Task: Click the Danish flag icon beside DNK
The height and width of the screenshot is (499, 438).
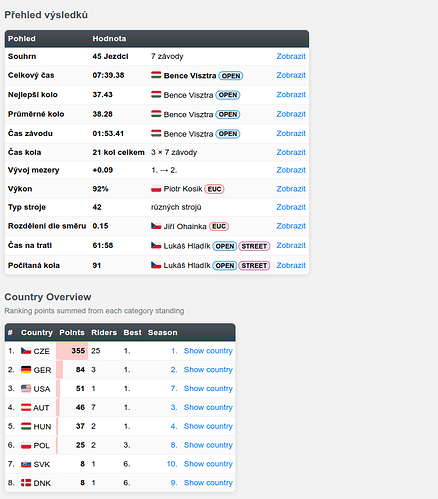Action: coord(26,483)
